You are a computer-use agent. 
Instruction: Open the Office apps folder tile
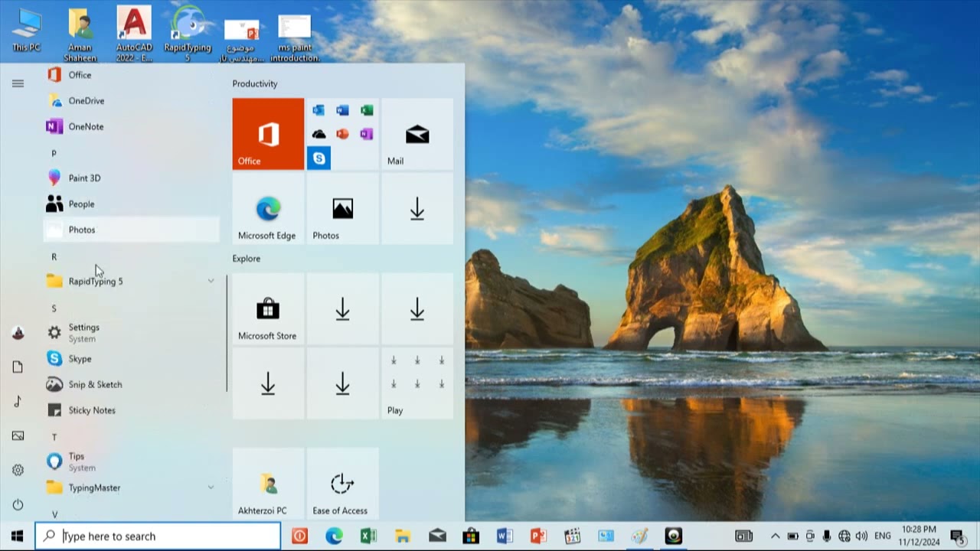point(342,134)
